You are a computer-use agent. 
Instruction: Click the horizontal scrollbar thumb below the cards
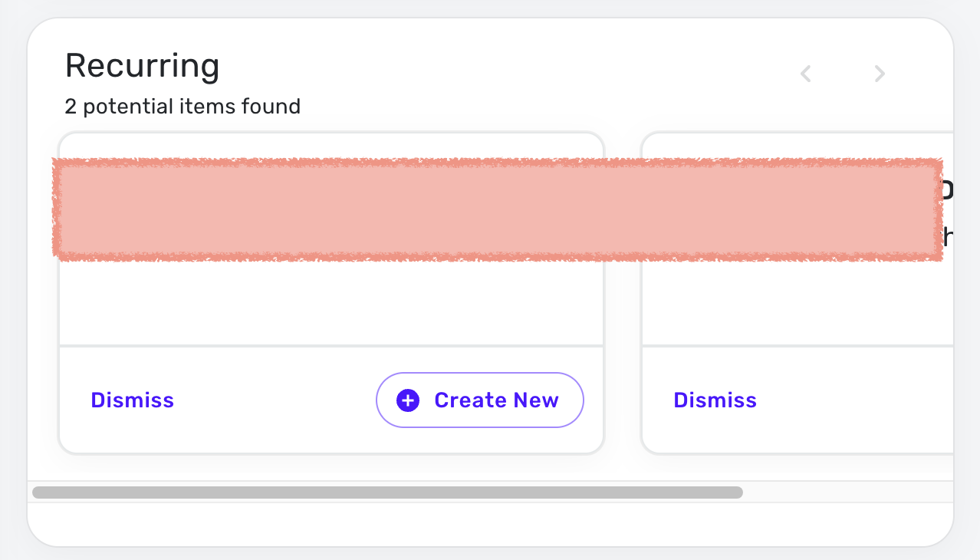coord(387,492)
